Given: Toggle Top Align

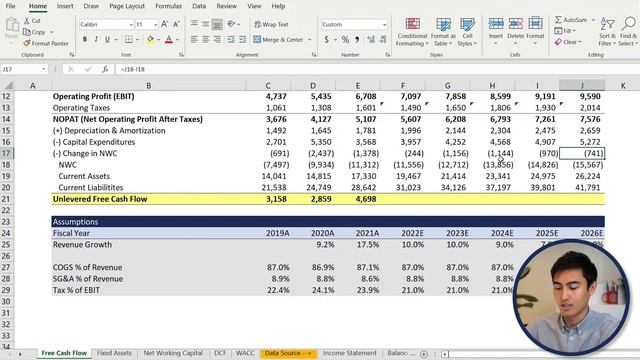Looking at the screenshot, I should coord(194,24).
